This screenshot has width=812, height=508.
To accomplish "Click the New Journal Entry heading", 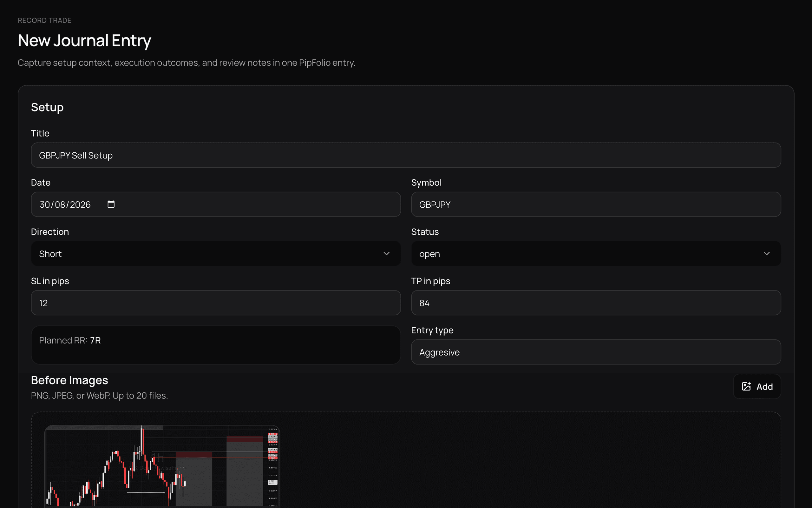I will [x=84, y=40].
